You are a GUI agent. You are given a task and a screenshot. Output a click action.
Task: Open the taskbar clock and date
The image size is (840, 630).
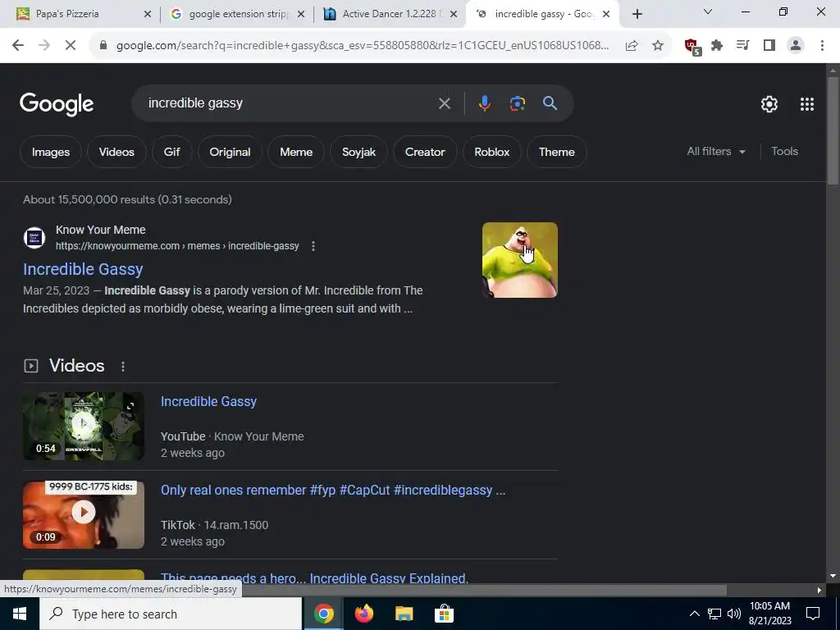[769, 614]
